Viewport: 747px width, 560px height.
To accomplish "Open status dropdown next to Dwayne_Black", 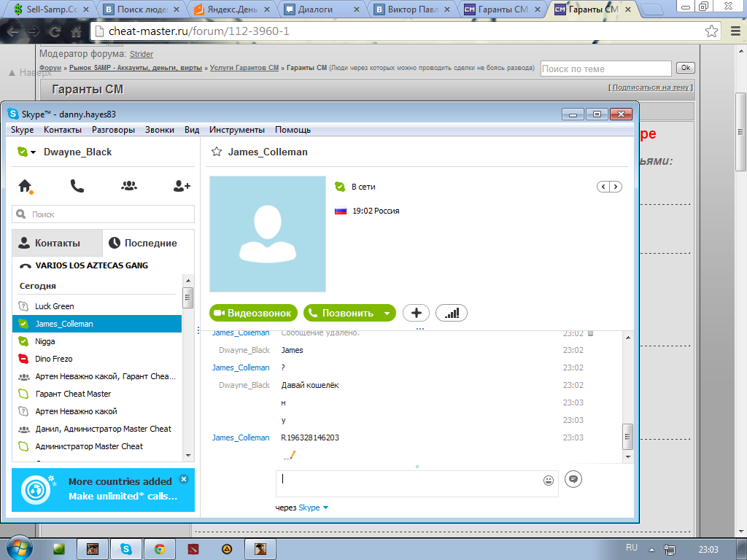I will (x=33, y=152).
